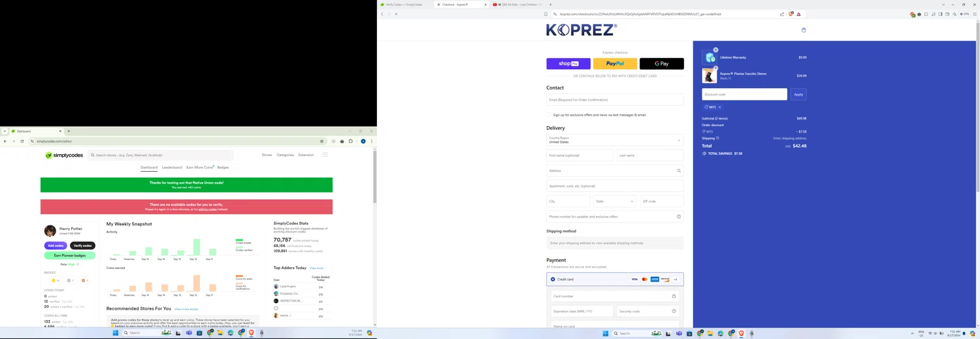This screenshot has height=339, width=980.
Task: Open the Earn More Coins tab
Action: [x=200, y=167]
